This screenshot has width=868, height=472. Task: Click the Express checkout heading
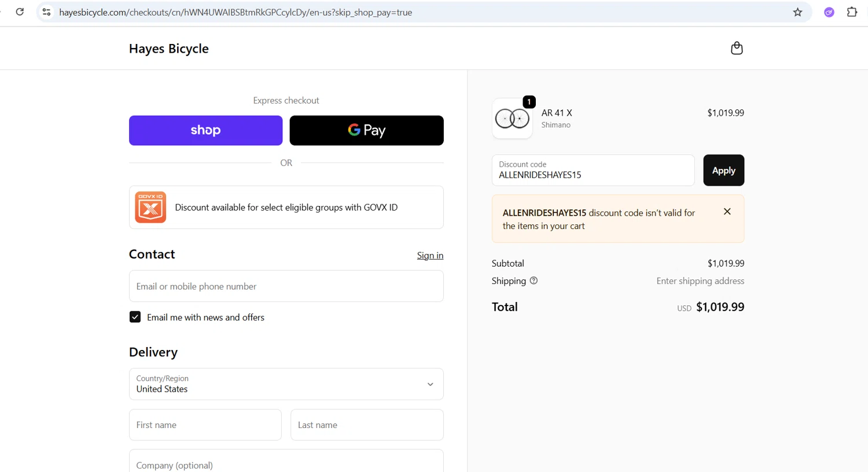(286, 100)
